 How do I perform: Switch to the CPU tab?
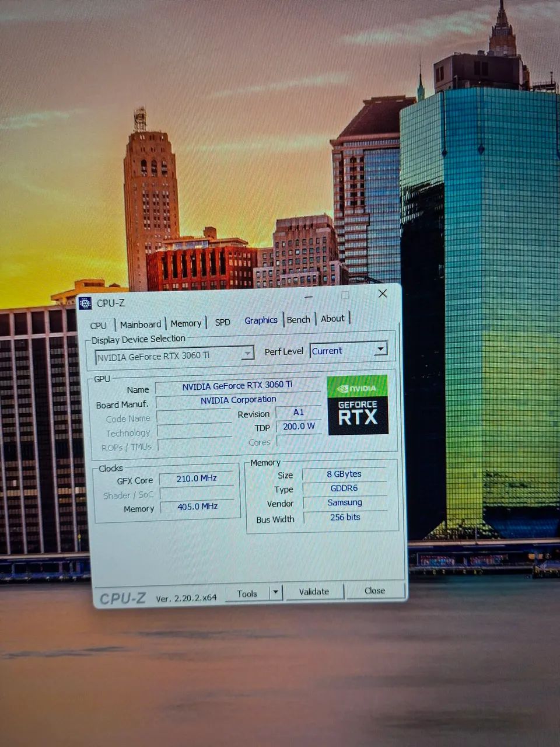[x=98, y=325]
